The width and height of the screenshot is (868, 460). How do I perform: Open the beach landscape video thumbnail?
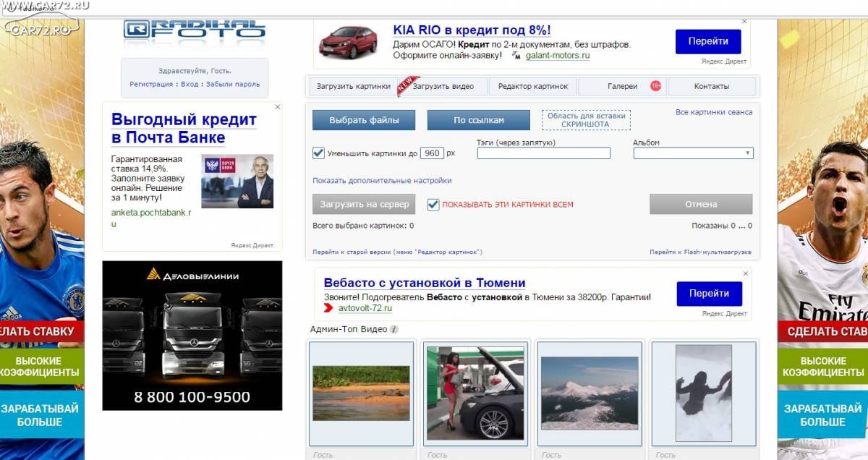tap(361, 393)
